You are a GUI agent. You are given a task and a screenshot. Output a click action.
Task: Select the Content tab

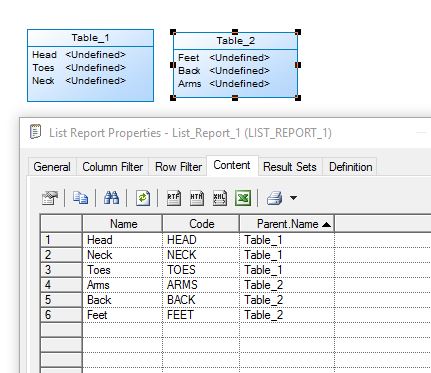pyautogui.click(x=232, y=165)
